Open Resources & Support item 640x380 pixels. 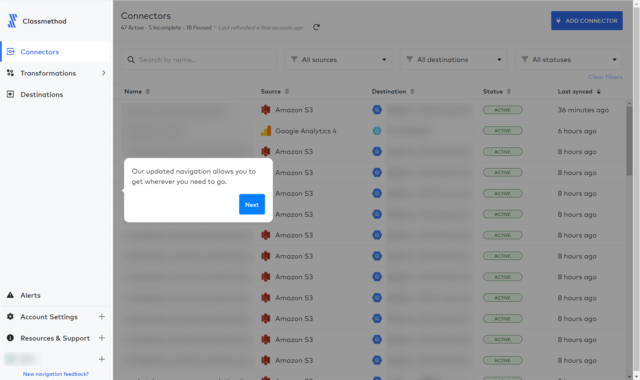pyautogui.click(x=55, y=338)
